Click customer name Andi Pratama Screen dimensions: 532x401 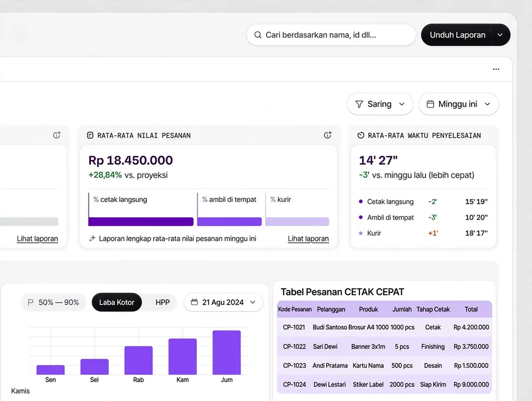pos(330,366)
